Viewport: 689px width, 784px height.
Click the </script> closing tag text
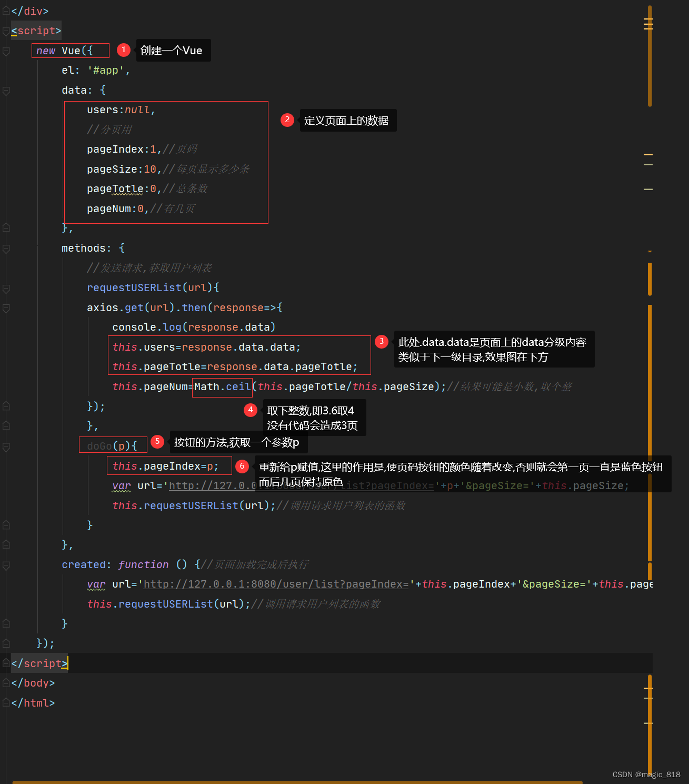click(39, 663)
